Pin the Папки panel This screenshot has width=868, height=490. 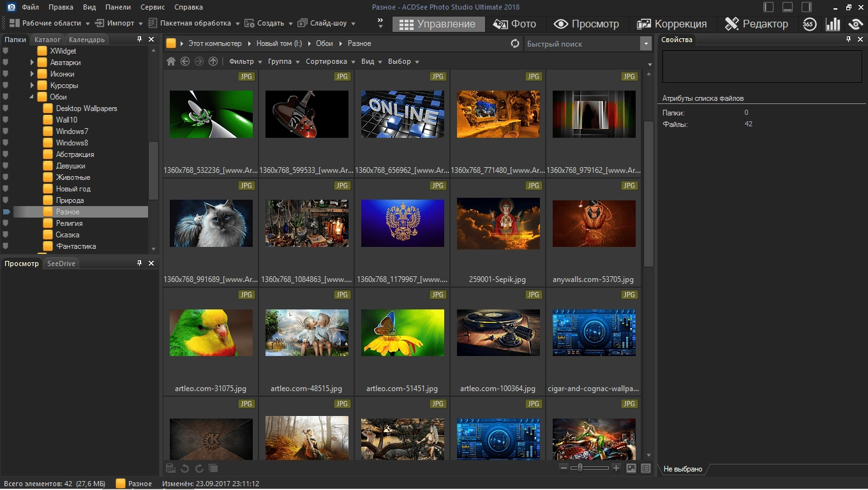(140, 39)
